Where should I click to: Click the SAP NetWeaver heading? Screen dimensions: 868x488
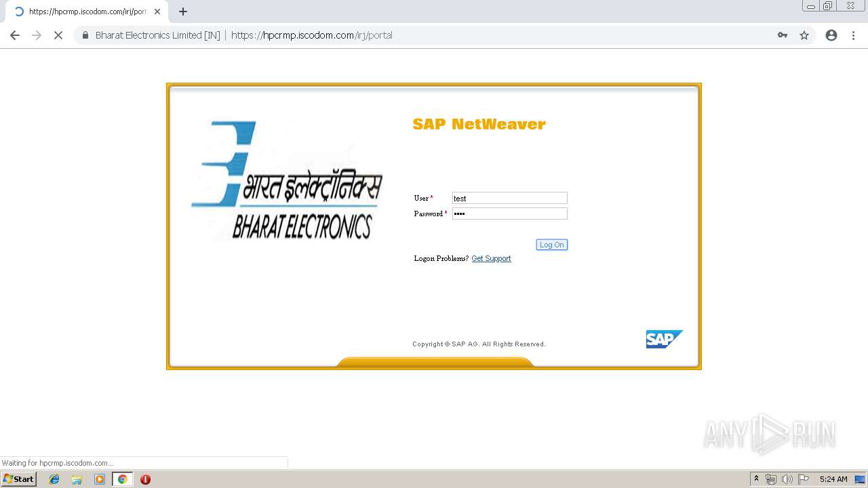[x=479, y=124]
